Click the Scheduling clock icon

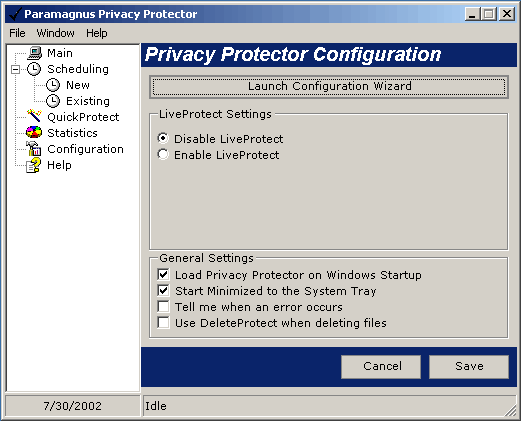coord(34,69)
